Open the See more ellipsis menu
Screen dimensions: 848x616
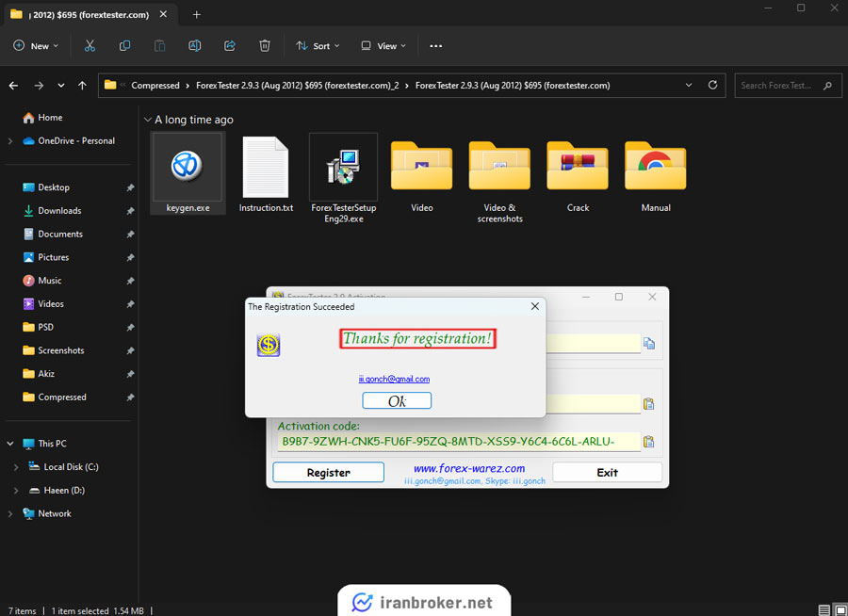coord(436,46)
